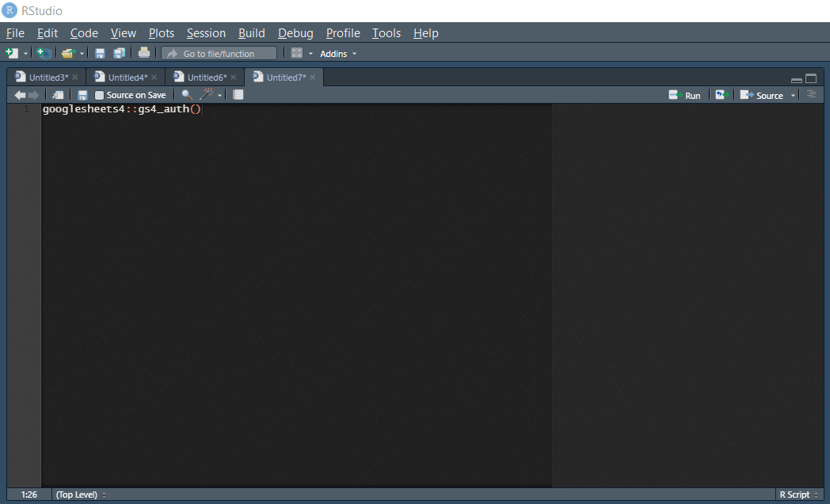Viewport: 830px width, 504px height.
Task: Close the Untitled4 tab
Action: pyautogui.click(x=154, y=78)
